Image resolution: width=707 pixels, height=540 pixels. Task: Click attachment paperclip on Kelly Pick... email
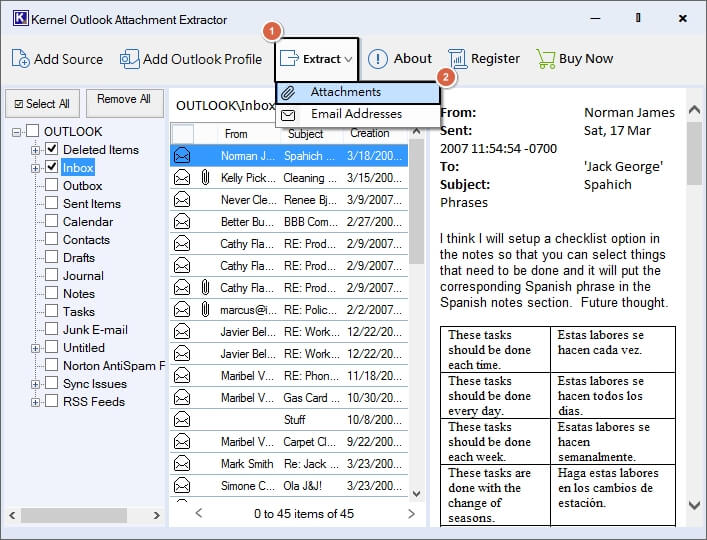(205, 178)
